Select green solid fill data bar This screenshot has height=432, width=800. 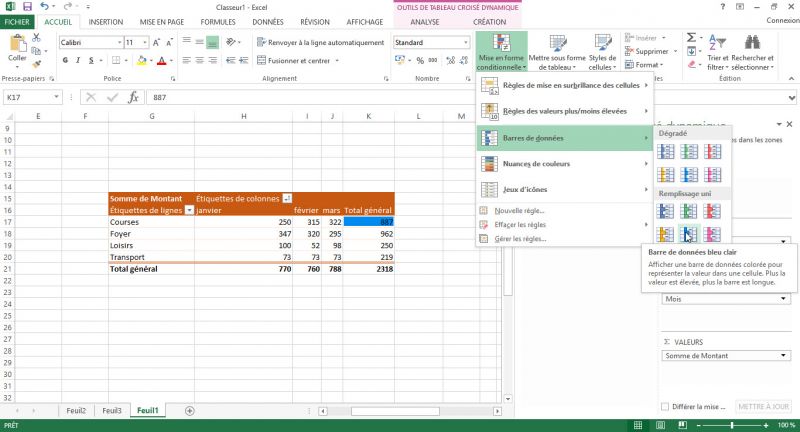pos(689,211)
